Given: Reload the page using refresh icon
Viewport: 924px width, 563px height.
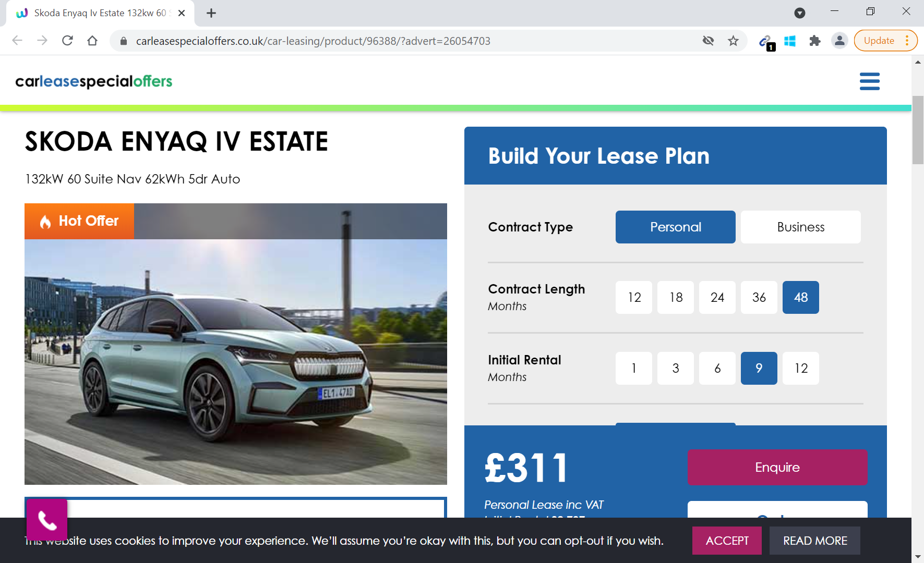Looking at the screenshot, I should pos(67,41).
